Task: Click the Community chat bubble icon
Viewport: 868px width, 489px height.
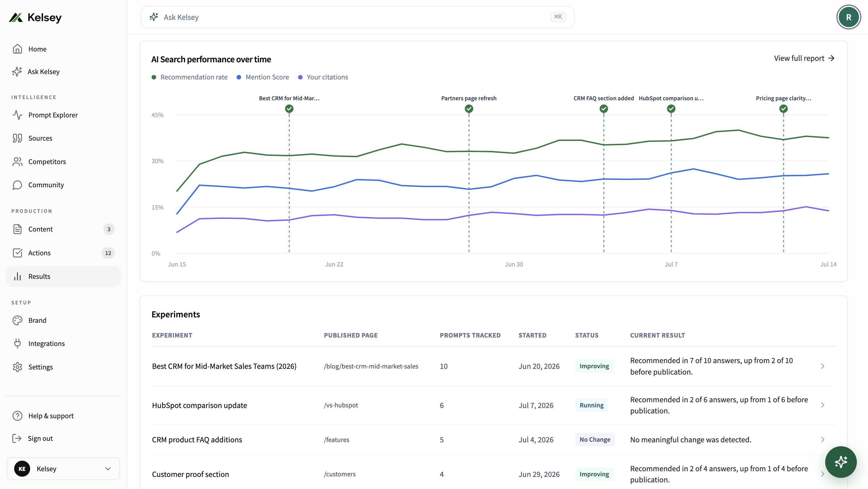Action: click(x=17, y=185)
